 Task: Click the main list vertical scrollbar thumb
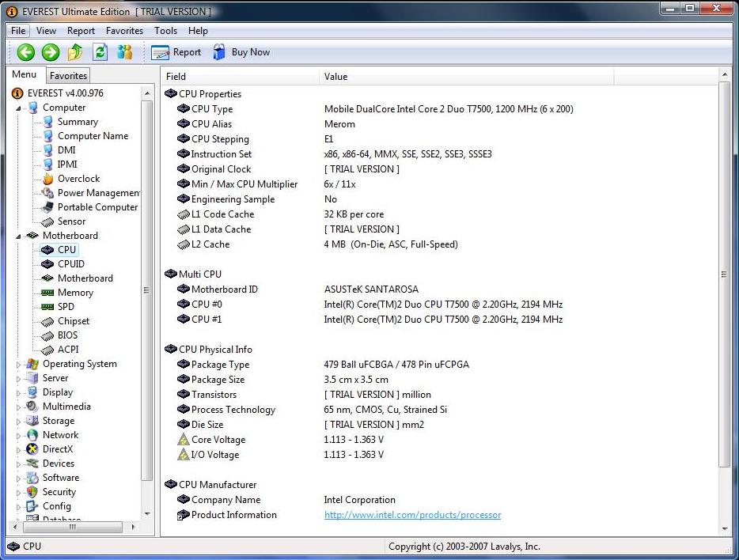(725, 274)
